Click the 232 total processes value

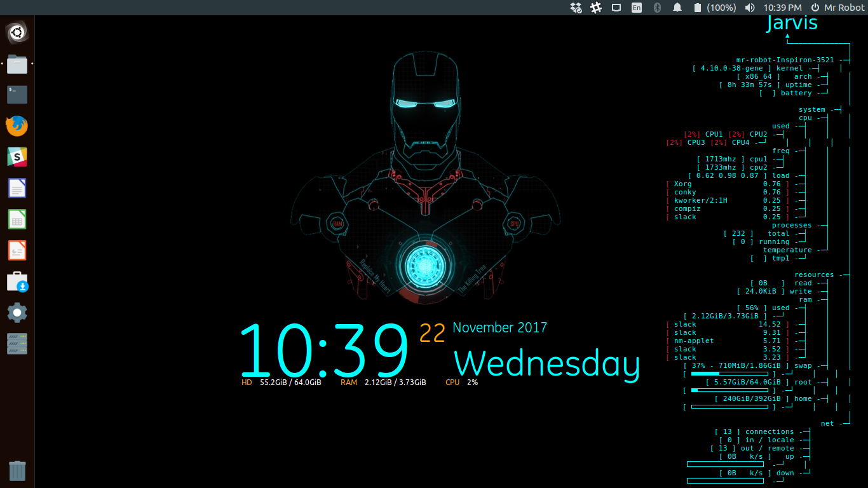click(738, 233)
